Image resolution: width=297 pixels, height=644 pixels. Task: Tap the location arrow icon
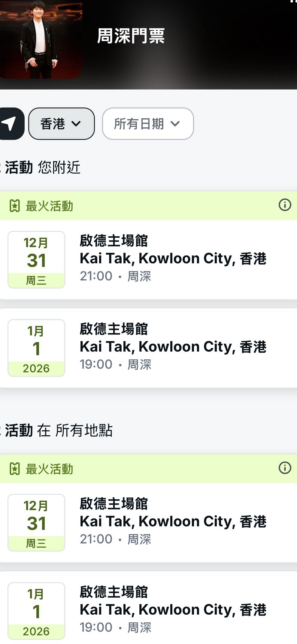(x=10, y=124)
